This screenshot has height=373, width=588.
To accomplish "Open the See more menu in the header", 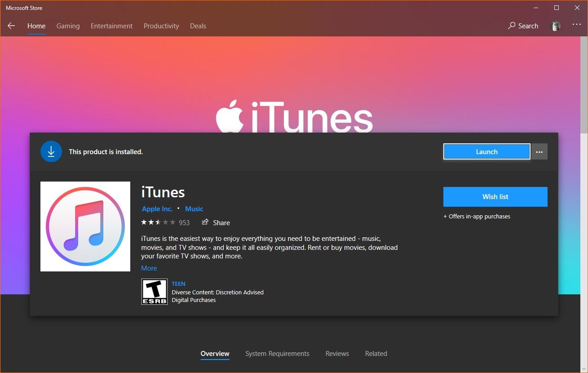I will click(x=577, y=25).
